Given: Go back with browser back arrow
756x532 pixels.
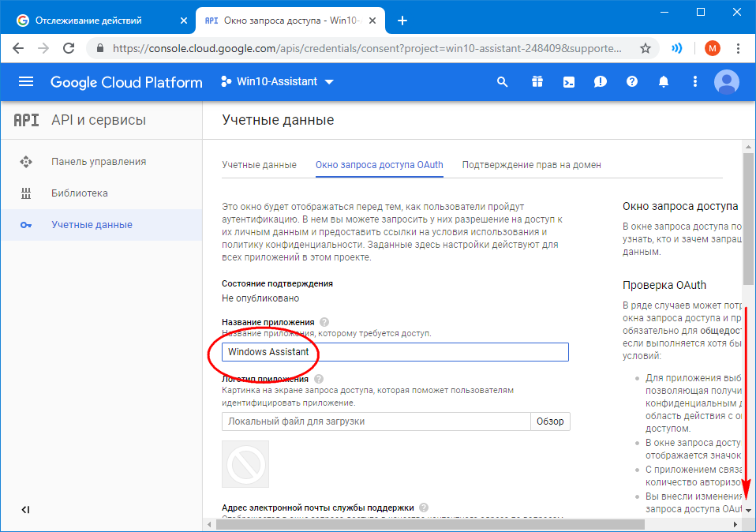Looking at the screenshot, I should pyautogui.click(x=18, y=48).
